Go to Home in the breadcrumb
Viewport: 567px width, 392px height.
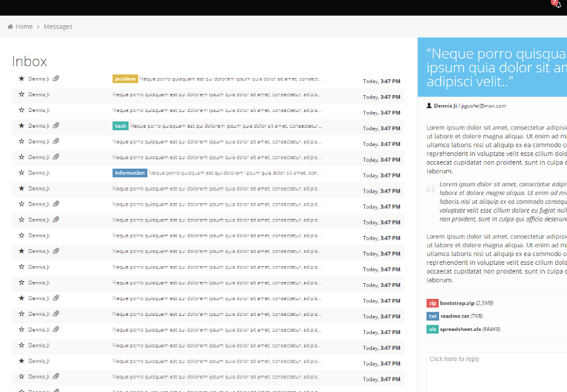(24, 26)
